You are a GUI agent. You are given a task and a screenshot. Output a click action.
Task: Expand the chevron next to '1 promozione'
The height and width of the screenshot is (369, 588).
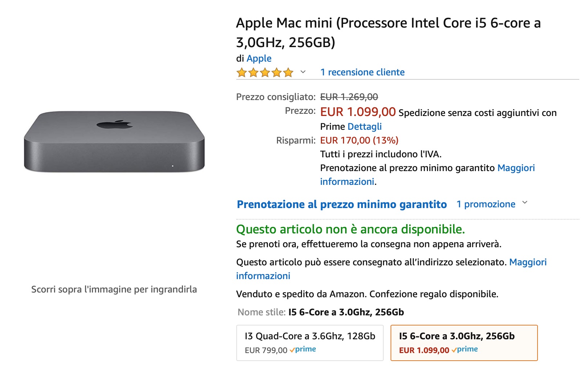click(525, 203)
